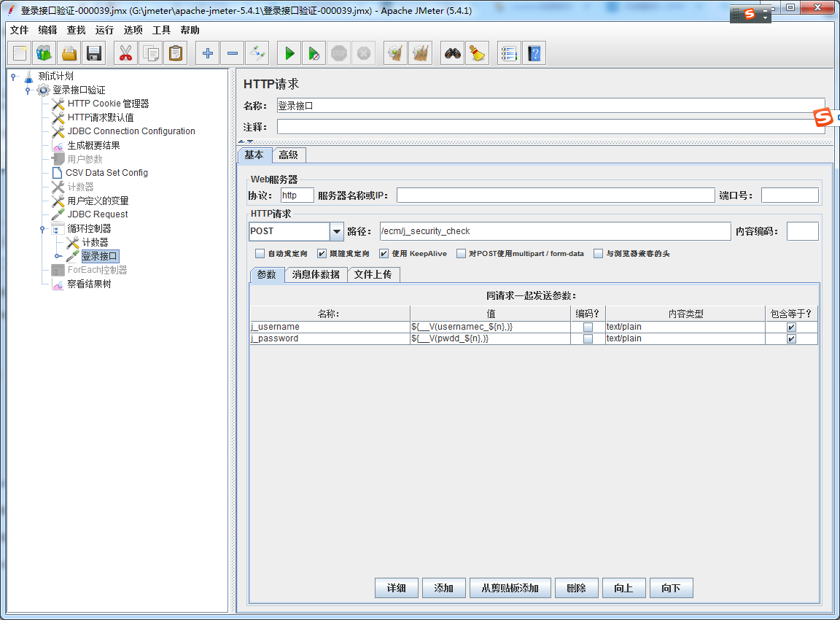Screen dimensions: 840x620
Task: Select 用户定义的变量 in tree
Action: click(98, 201)
